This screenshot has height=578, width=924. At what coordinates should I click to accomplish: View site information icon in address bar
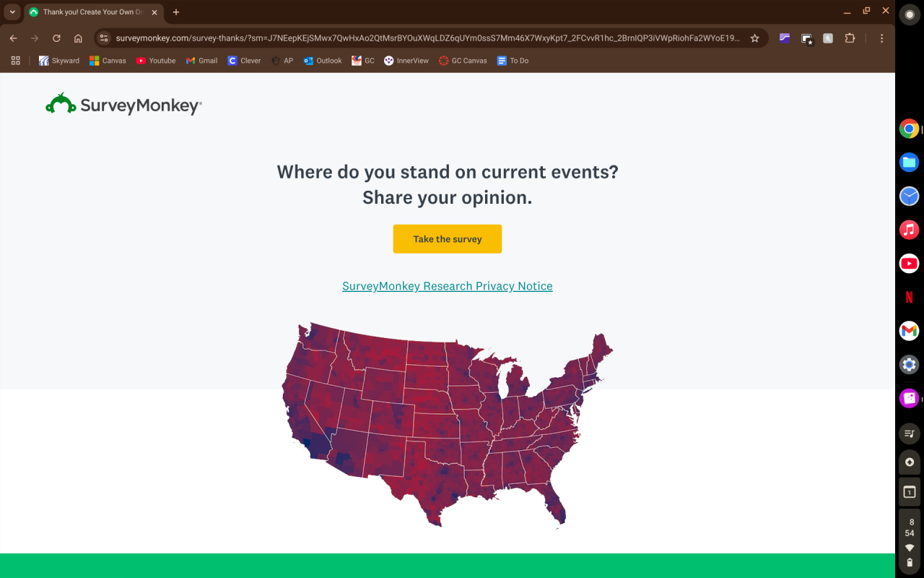[x=104, y=38]
